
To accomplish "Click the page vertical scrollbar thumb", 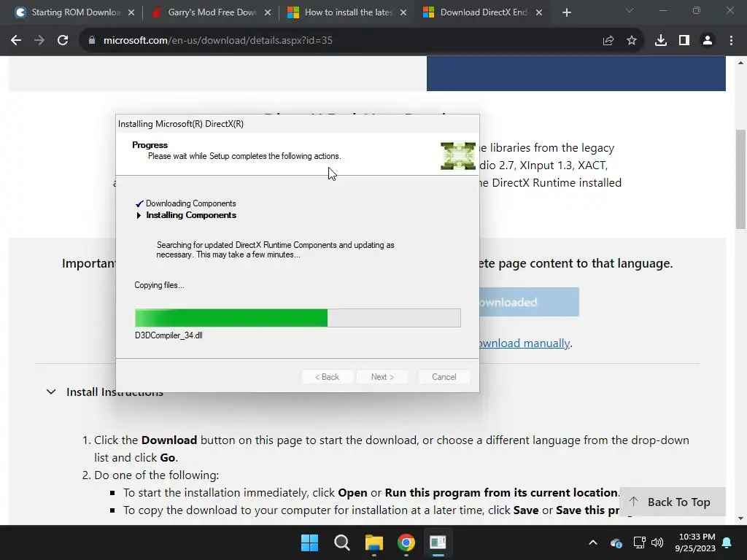I will (x=741, y=179).
